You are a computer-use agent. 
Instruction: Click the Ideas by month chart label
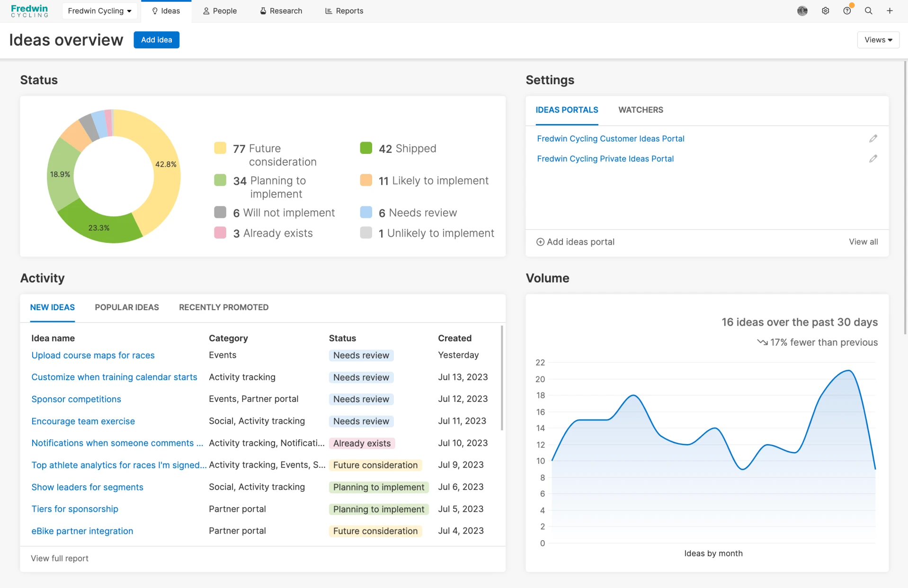pyautogui.click(x=713, y=553)
